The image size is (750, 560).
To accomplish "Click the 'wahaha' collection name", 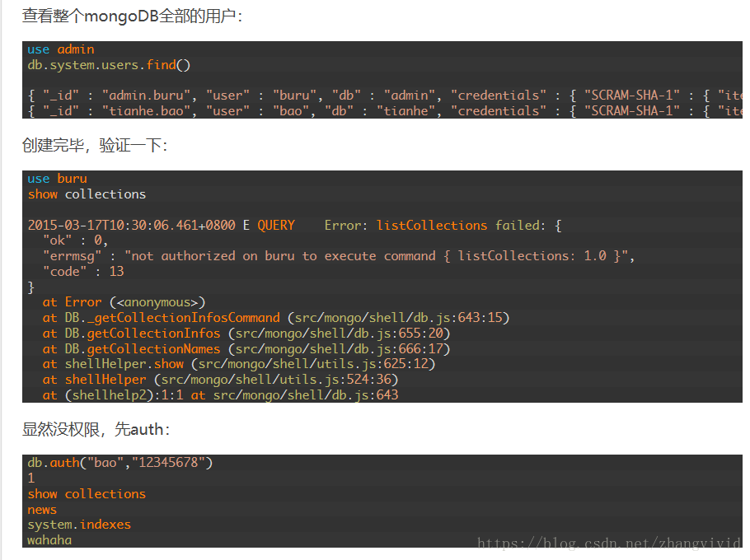I will pos(49,540).
